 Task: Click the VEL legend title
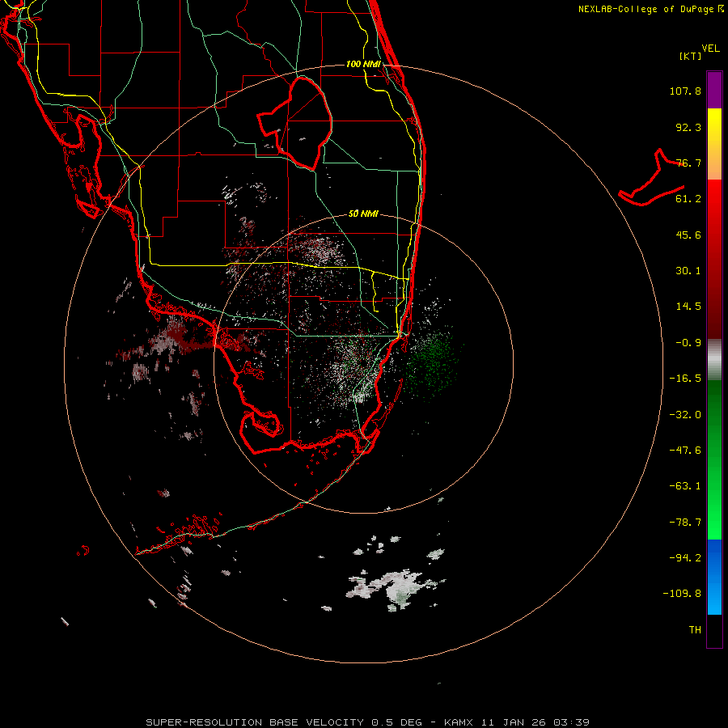coord(710,49)
